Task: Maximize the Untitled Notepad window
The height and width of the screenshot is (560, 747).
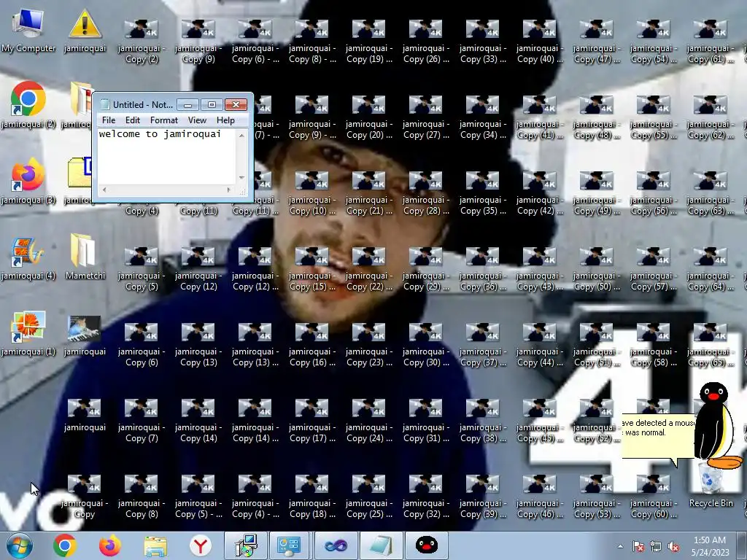Action: [x=212, y=104]
